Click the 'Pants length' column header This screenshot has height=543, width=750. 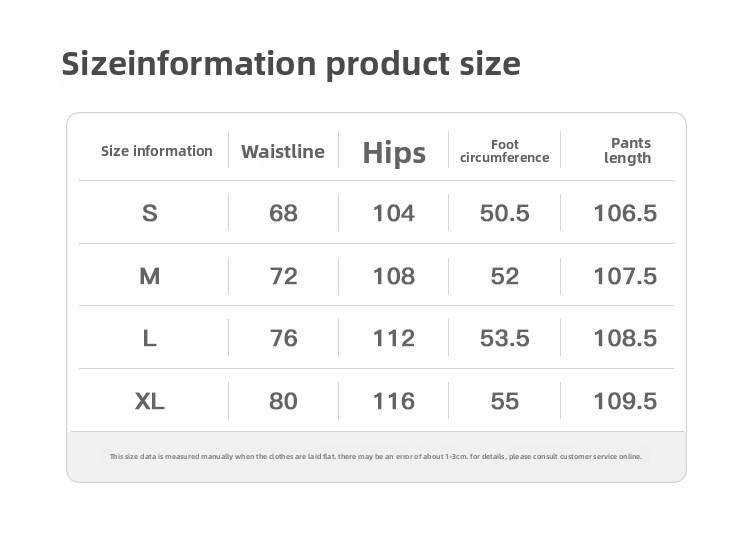(x=629, y=151)
